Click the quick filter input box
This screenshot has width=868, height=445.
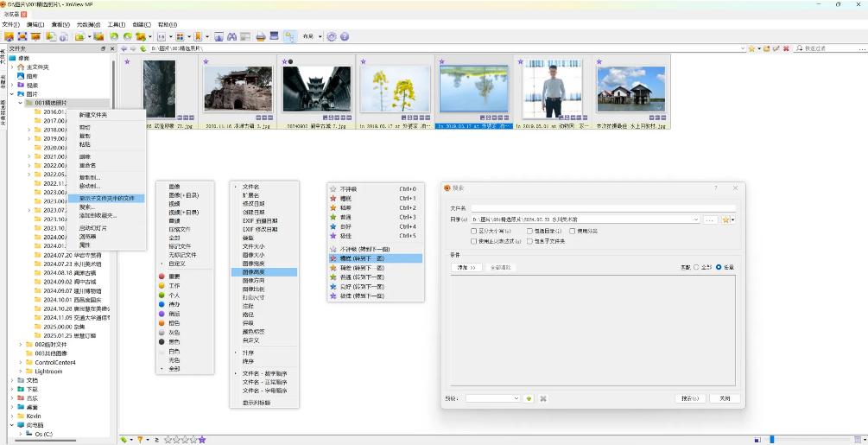coord(832,48)
